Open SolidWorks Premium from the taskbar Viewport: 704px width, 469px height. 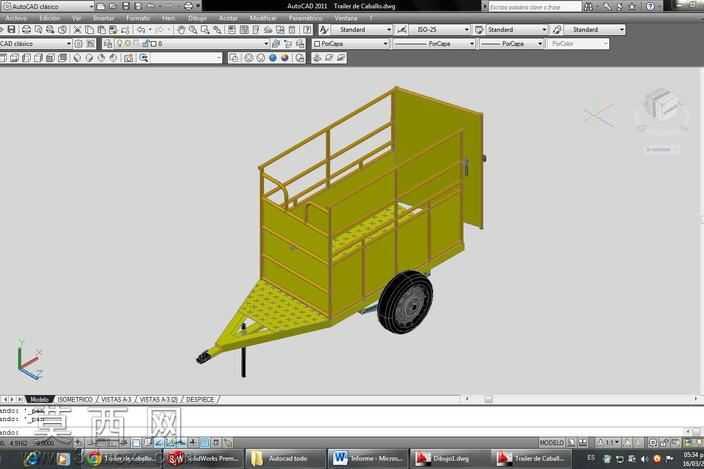coord(203,459)
